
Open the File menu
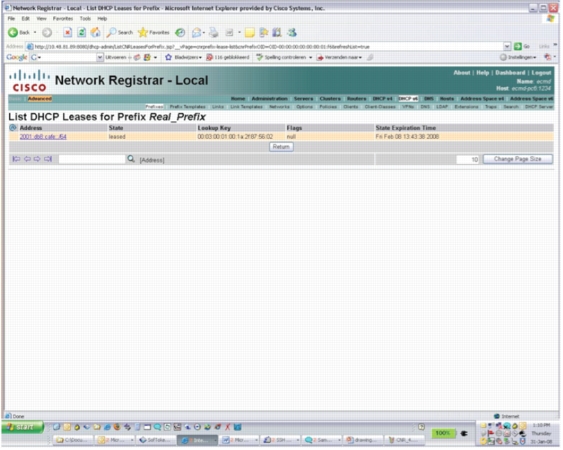click(11, 19)
